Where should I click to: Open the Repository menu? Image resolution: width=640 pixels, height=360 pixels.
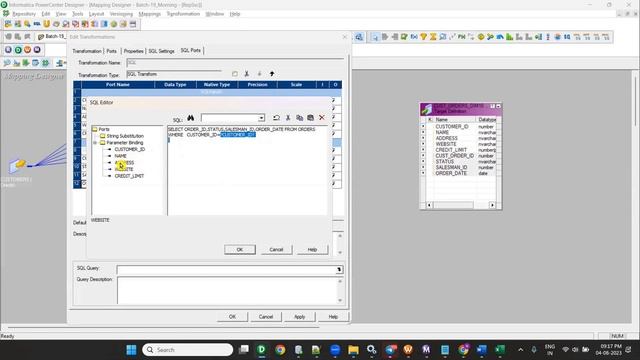point(24,14)
